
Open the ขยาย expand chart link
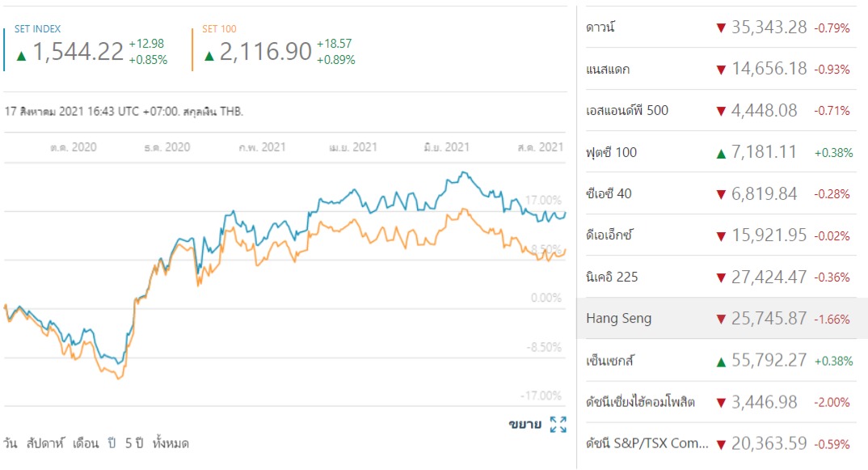pos(525,425)
